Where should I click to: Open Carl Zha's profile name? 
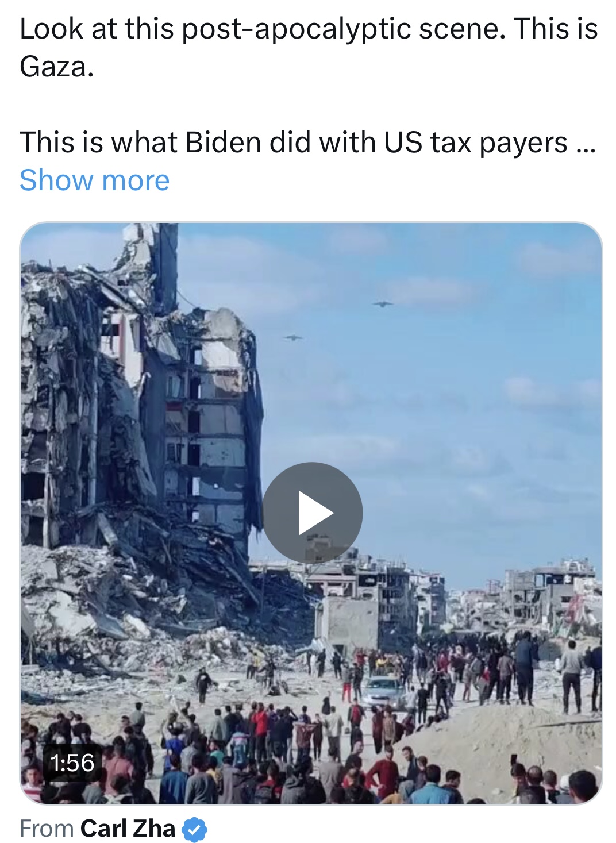(128, 828)
